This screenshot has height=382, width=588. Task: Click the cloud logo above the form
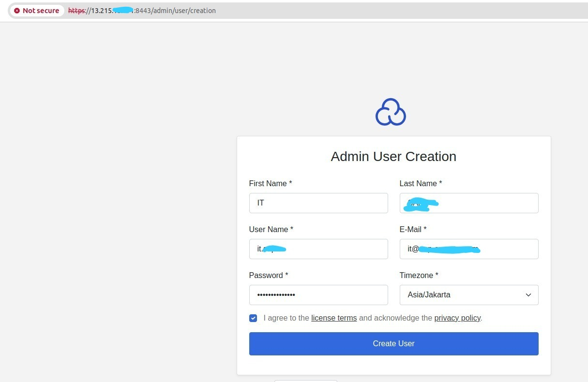point(391,112)
